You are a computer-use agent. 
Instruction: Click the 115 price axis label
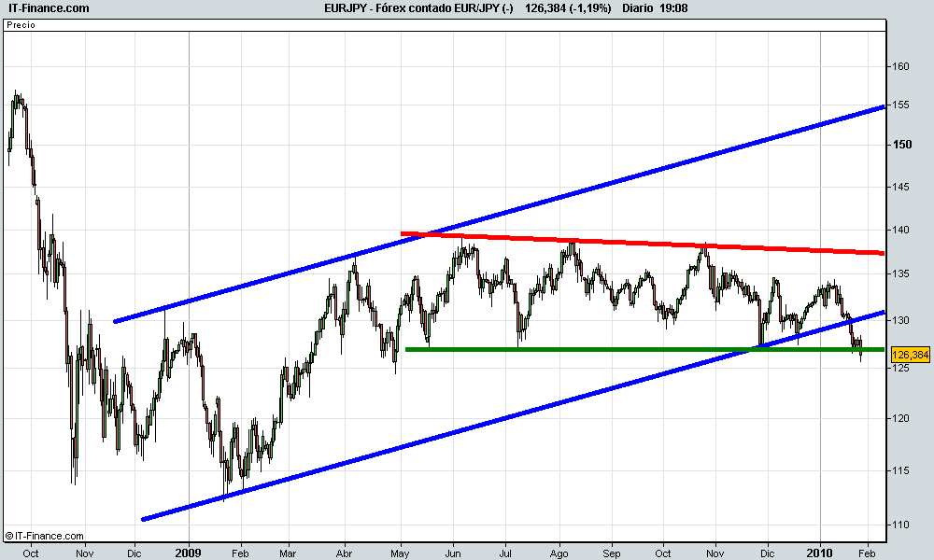(901, 470)
